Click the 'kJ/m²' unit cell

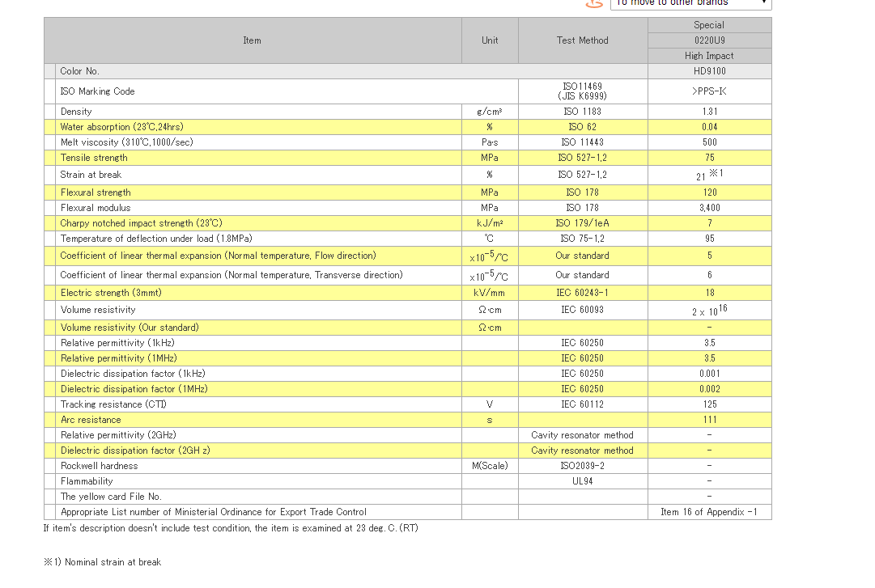[490, 223]
